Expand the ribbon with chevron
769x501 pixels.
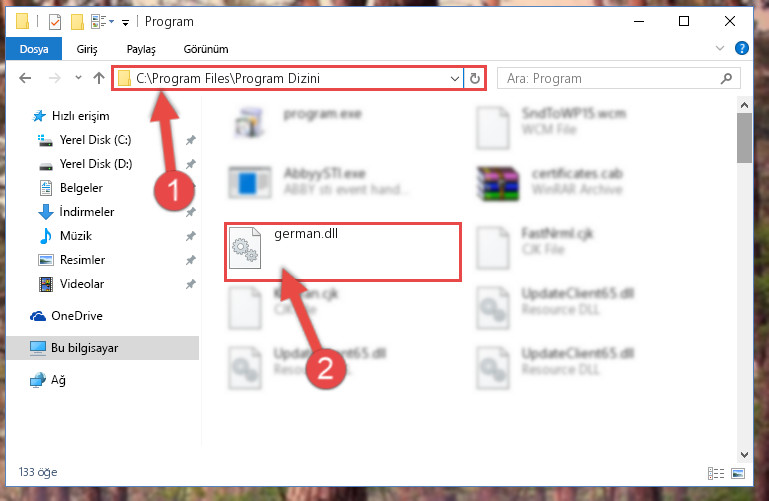(719, 48)
